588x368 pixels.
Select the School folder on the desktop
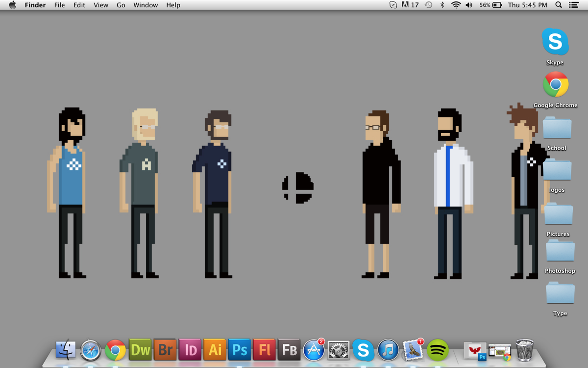point(557,128)
